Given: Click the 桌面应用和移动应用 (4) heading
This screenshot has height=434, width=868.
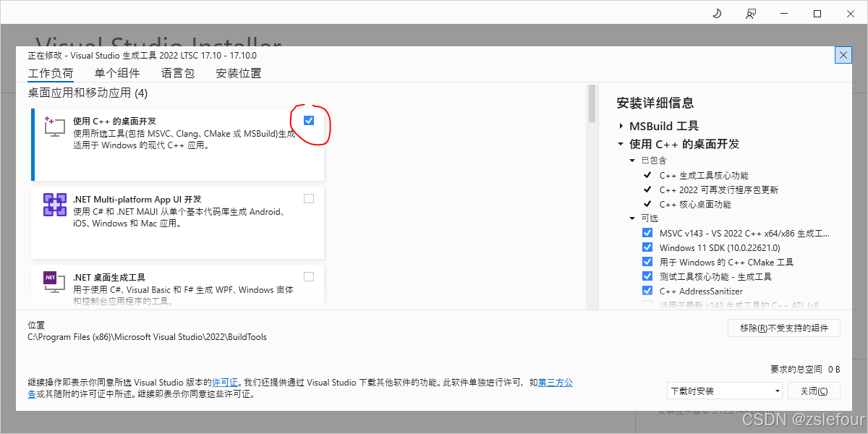Looking at the screenshot, I should (x=88, y=93).
